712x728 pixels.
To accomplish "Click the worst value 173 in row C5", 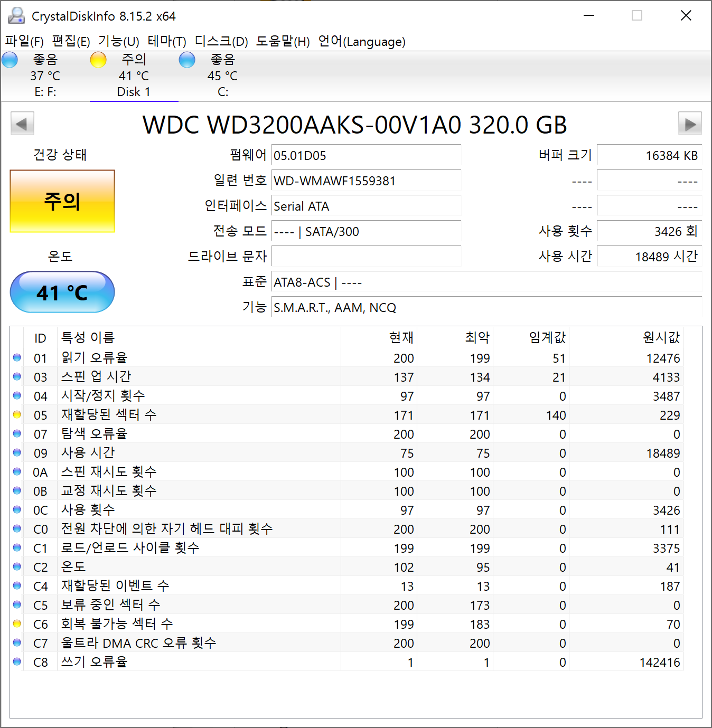I will pyautogui.click(x=480, y=605).
